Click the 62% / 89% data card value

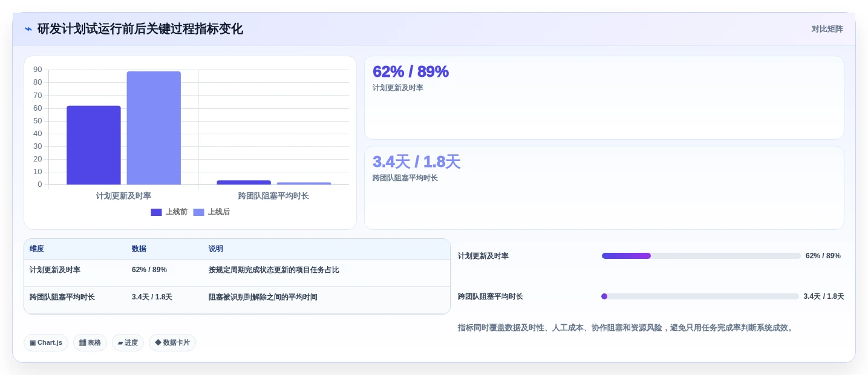411,71
